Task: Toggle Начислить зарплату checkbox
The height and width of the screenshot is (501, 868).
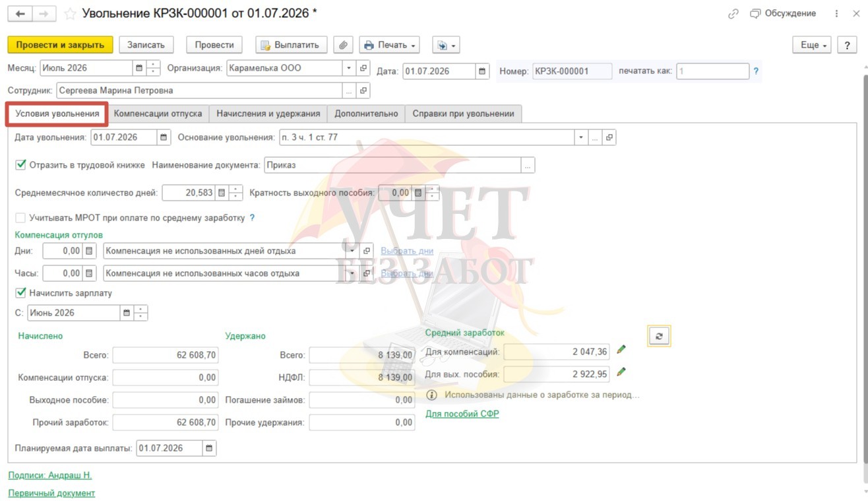Action: [20, 292]
